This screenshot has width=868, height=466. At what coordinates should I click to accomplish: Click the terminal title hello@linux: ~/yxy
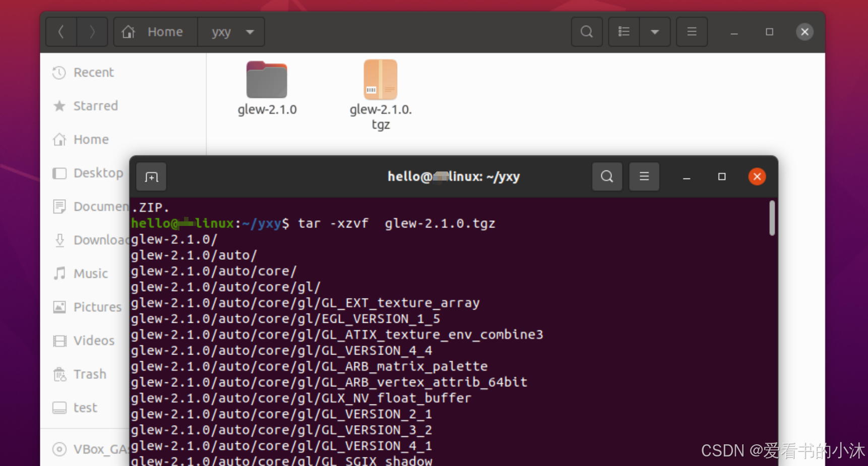454,177
